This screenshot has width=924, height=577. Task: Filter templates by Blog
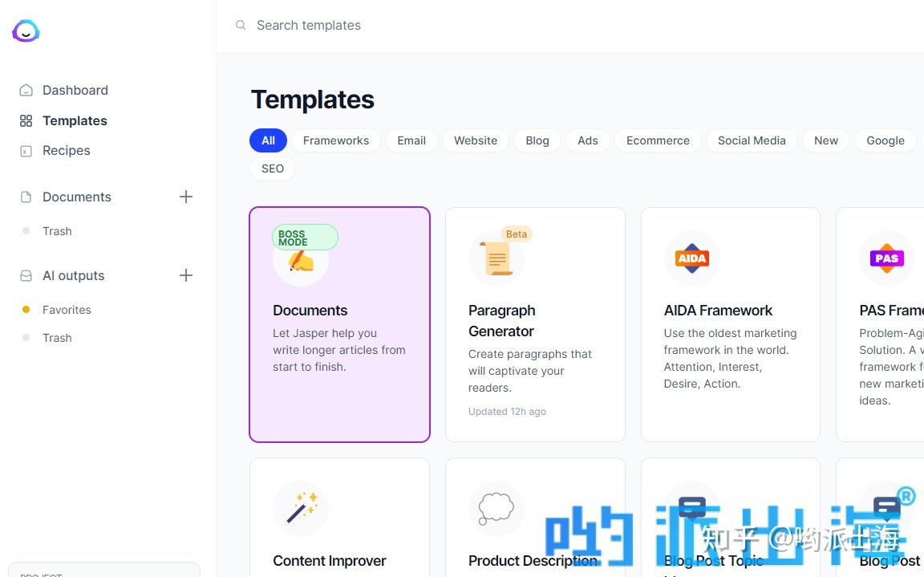coord(537,140)
